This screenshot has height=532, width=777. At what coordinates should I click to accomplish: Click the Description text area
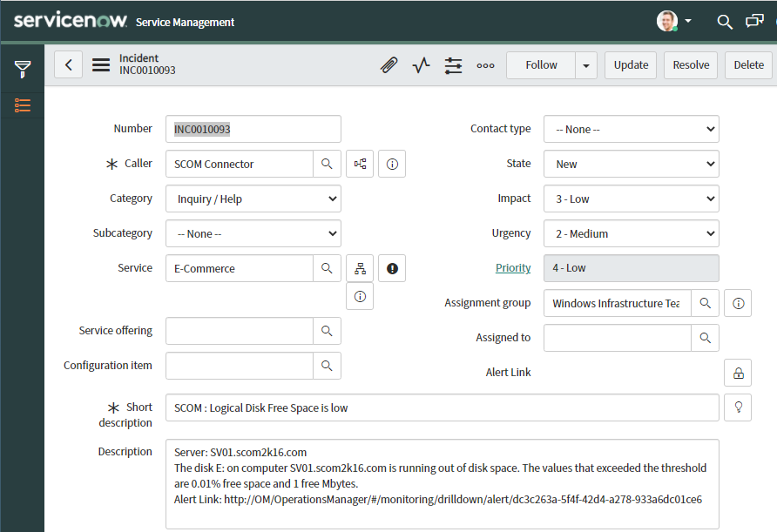(442, 484)
